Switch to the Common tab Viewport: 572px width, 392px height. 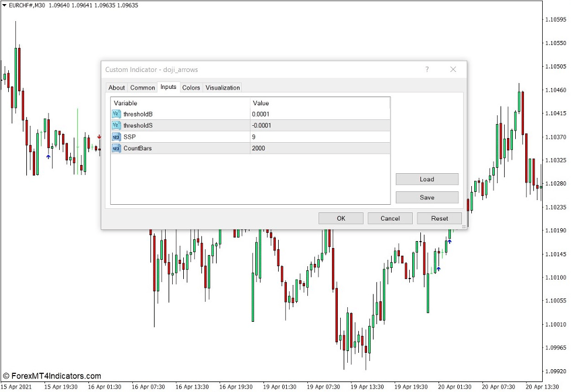(x=142, y=87)
